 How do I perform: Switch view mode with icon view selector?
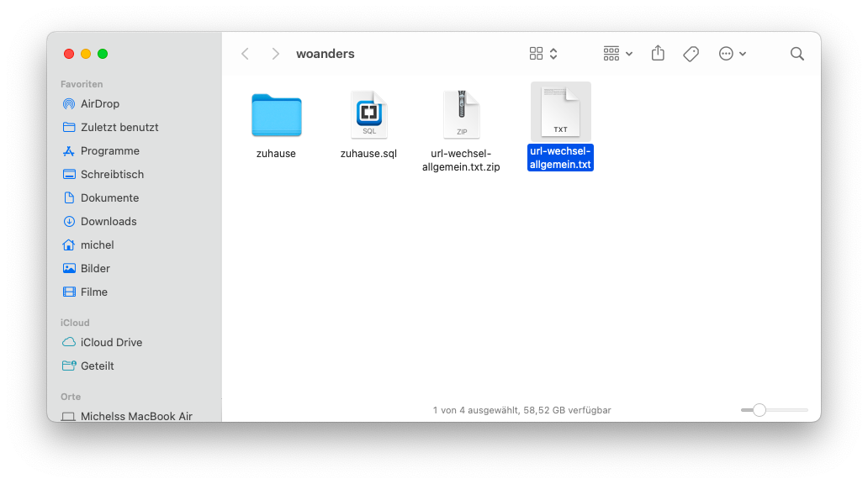[543, 54]
